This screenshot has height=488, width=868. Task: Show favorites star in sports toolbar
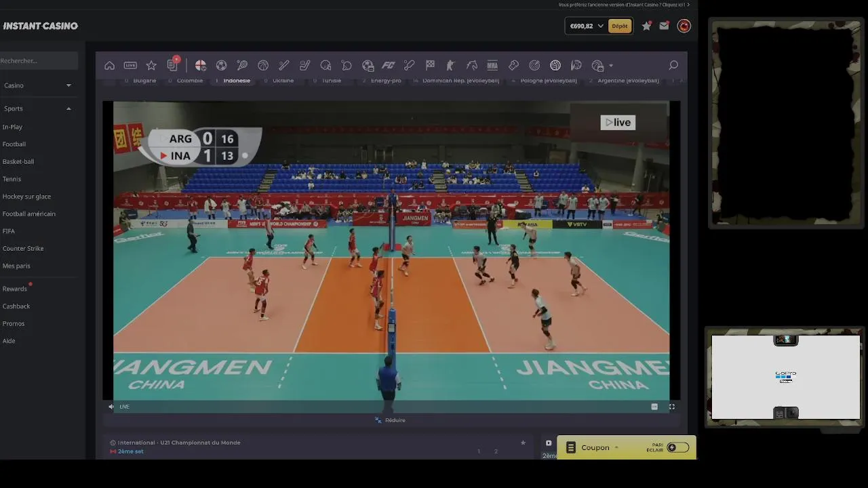pos(151,66)
